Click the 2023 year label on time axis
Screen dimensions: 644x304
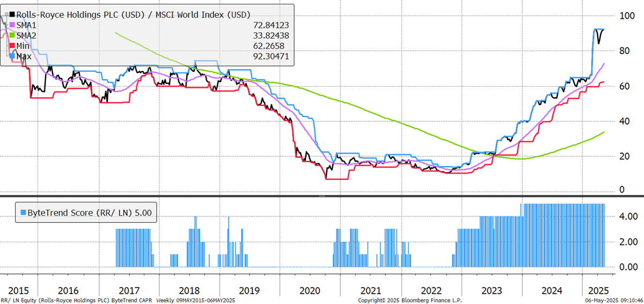click(x=491, y=290)
